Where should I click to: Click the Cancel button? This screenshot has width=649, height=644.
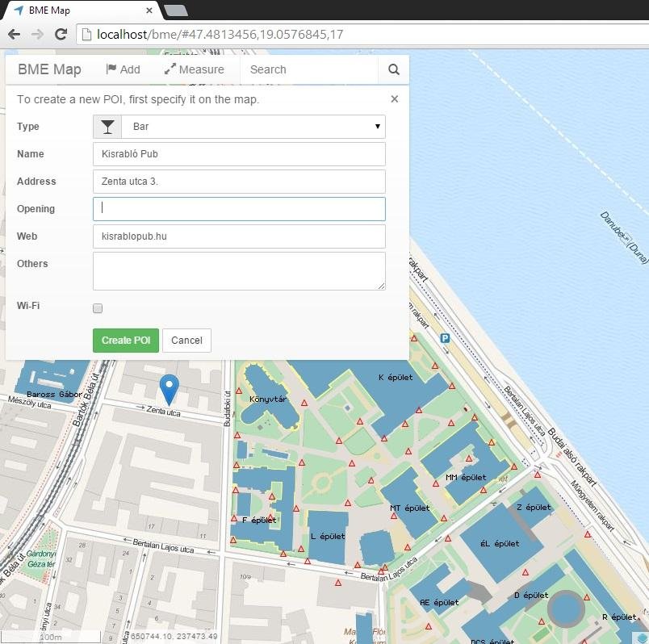186,341
